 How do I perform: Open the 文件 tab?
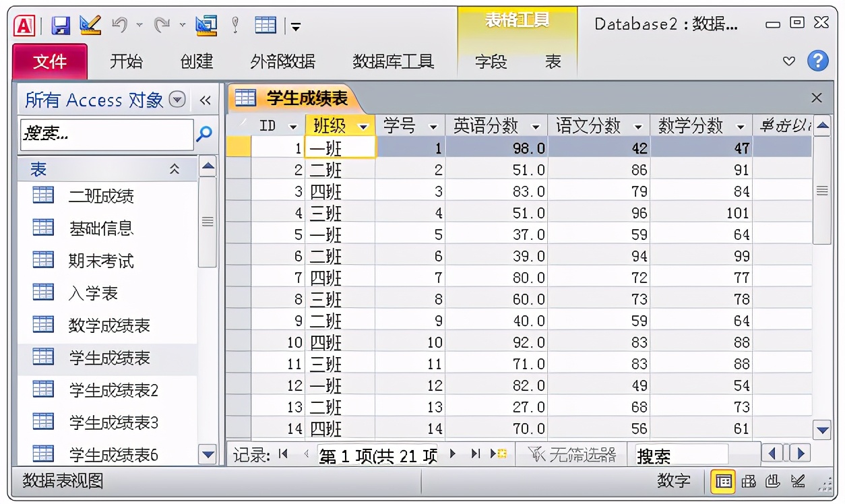(x=50, y=62)
